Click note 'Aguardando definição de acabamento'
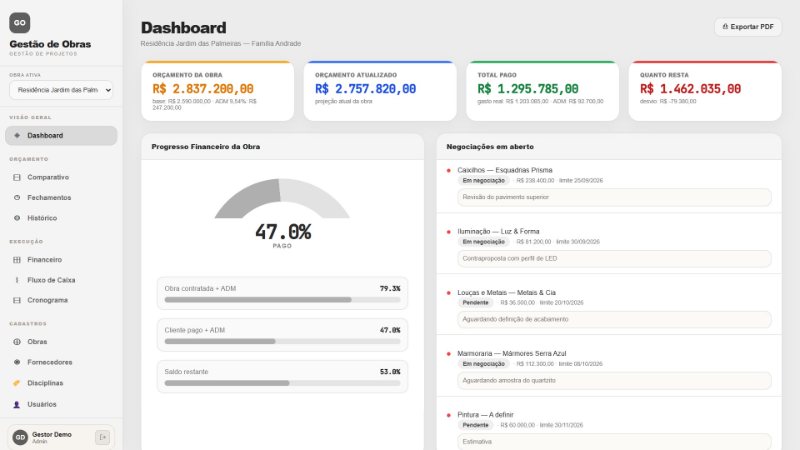 pyautogui.click(x=614, y=319)
